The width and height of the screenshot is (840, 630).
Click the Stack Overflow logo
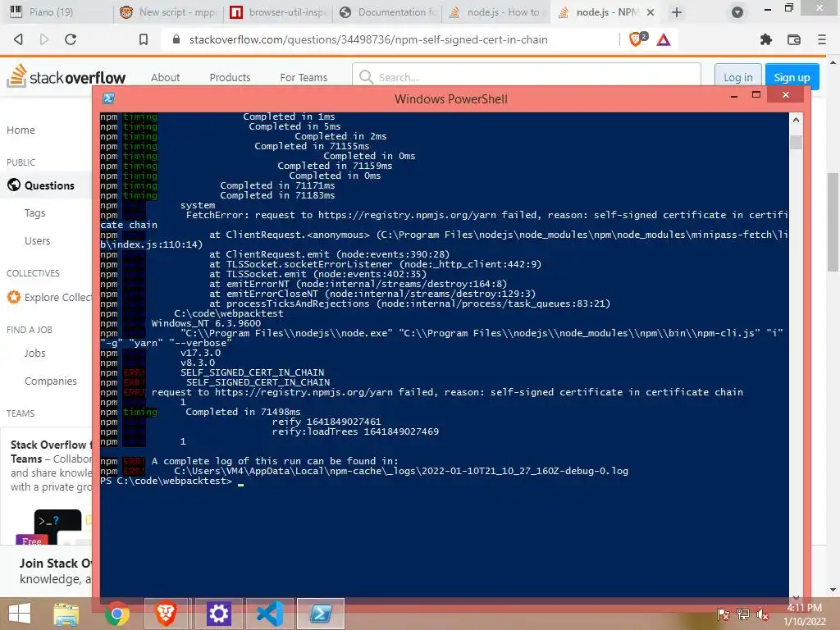coord(66,76)
